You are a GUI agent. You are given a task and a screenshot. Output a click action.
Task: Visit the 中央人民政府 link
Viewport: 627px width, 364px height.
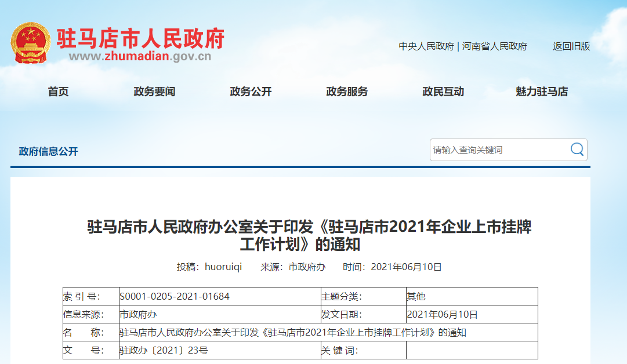coord(426,46)
